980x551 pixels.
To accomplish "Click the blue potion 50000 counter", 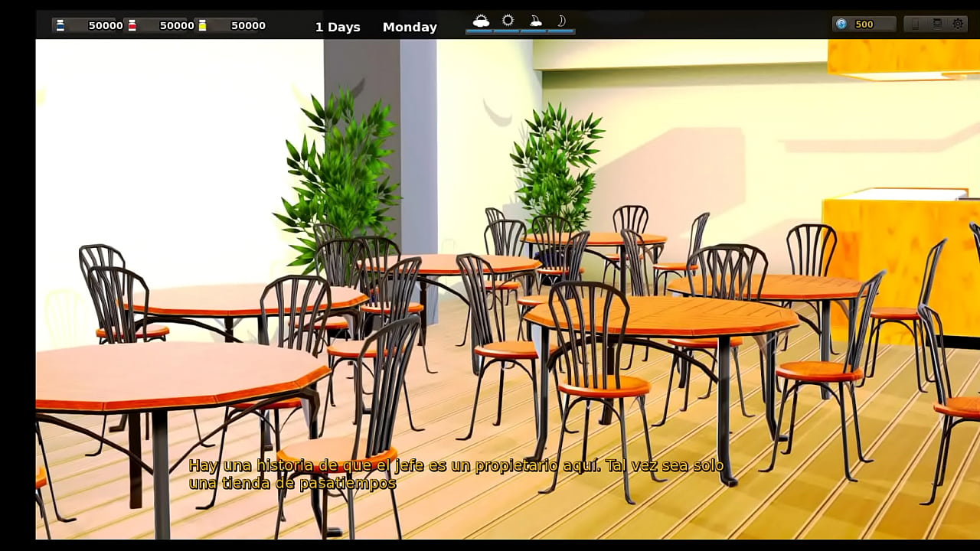I will pyautogui.click(x=105, y=26).
